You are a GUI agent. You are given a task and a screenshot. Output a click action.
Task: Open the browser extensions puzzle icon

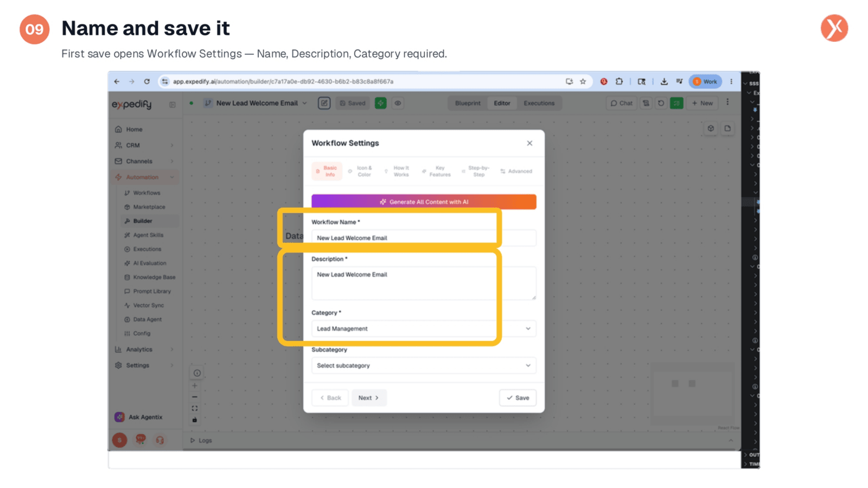click(619, 81)
